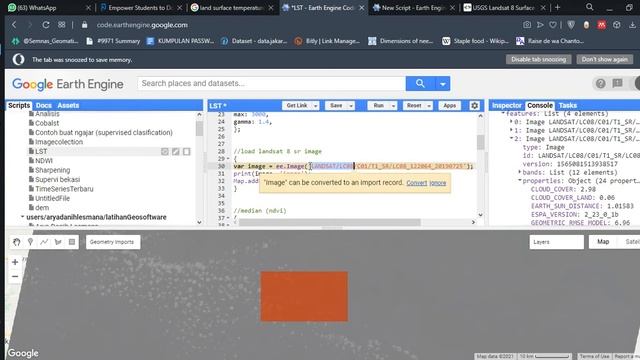This screenshot has width=640, height=360.
Task: Select the draw rectangle tool
Action: [72, 242]
